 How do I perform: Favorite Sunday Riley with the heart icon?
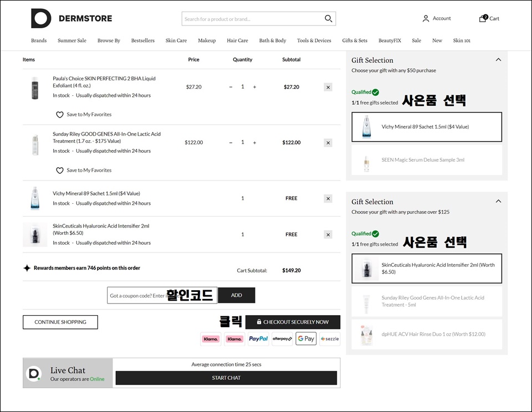60,170
